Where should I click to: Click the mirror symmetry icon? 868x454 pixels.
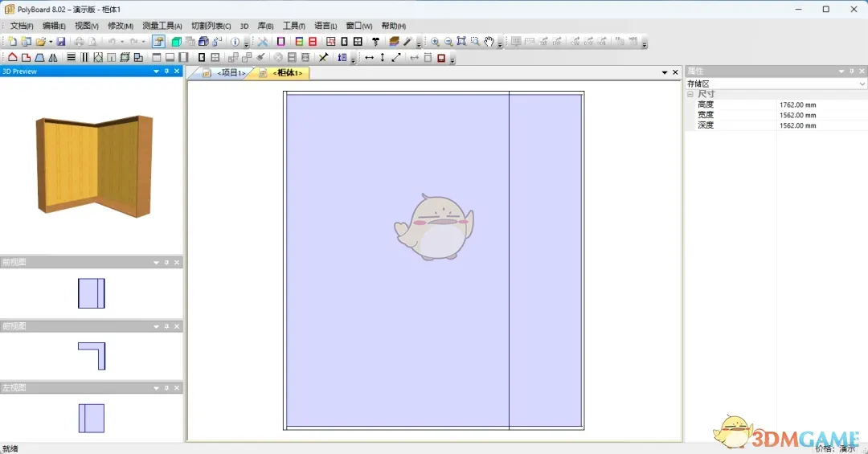[53, 58]
